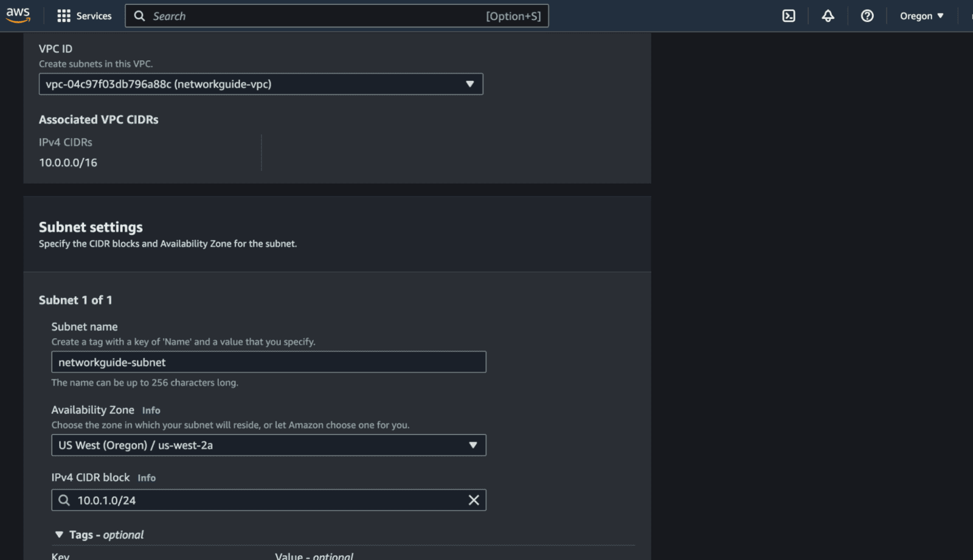
Task: Open the Services grid menu
Action: click(64, 16)
